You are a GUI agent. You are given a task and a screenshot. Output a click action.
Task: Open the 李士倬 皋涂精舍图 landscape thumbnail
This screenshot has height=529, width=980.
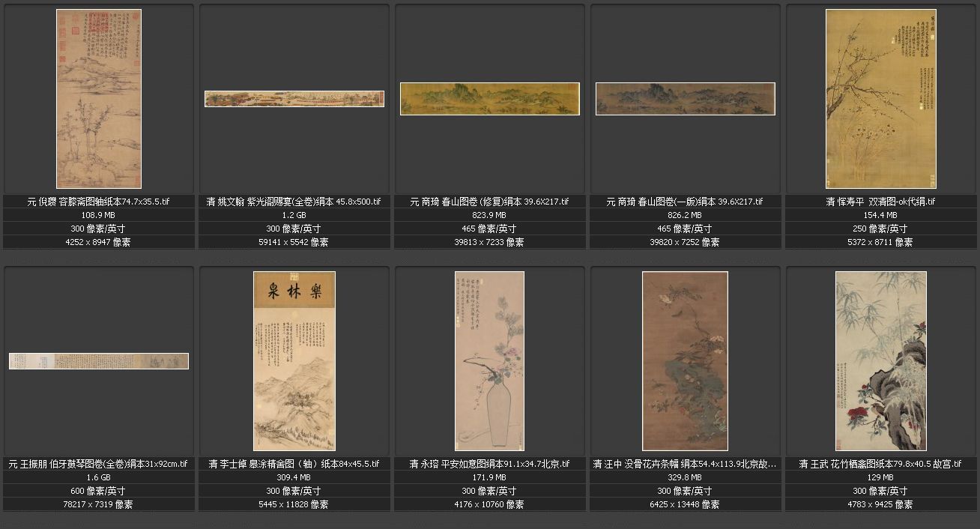pyautogui.click(x=294, y=361)
